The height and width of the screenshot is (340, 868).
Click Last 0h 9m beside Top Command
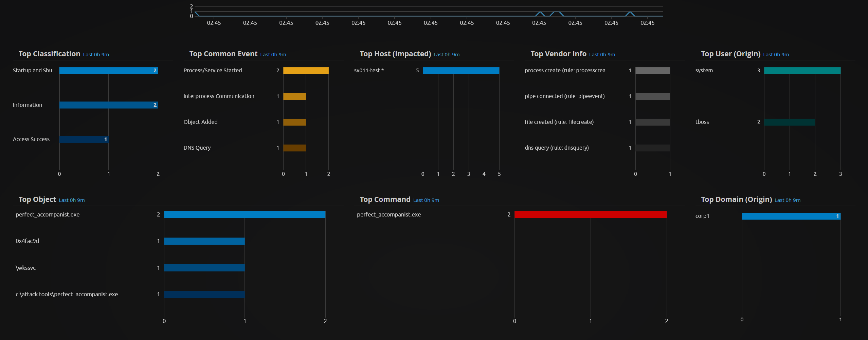[x=426, y=200]
